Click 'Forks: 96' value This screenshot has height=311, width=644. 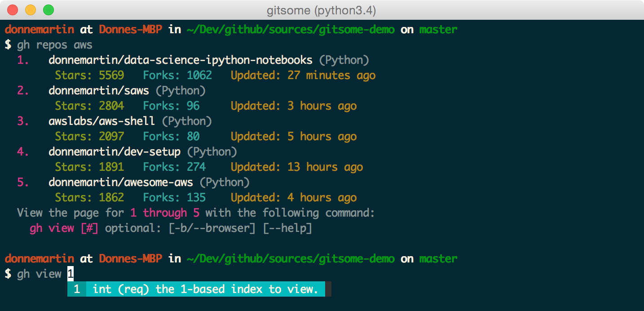(171, 106)
